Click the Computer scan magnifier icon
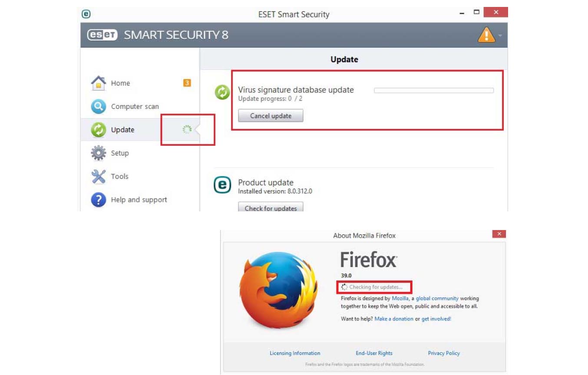The height and width of the screenshot is (375, 588). (x=99, y=106)
